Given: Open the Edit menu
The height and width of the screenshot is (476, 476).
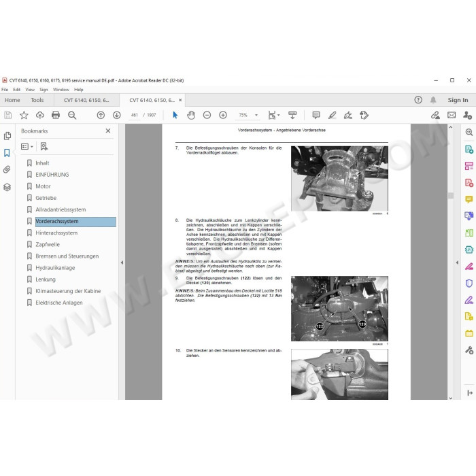Looking at the screenshot, I should pos(17,90).
